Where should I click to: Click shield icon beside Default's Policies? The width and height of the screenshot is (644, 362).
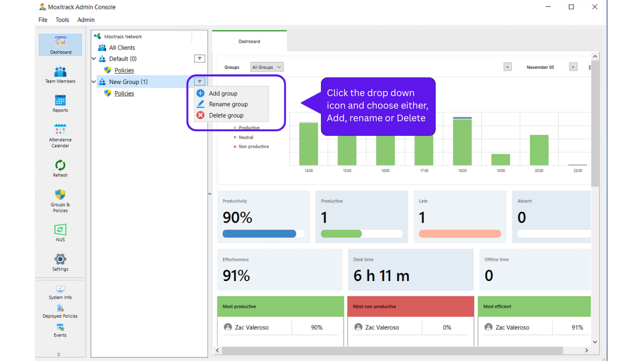pyautogui.click(x=108, y=70)
